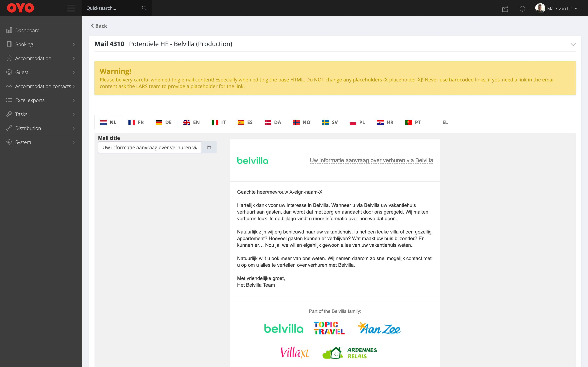Click the underlined email title link in preview

point(371,160)
